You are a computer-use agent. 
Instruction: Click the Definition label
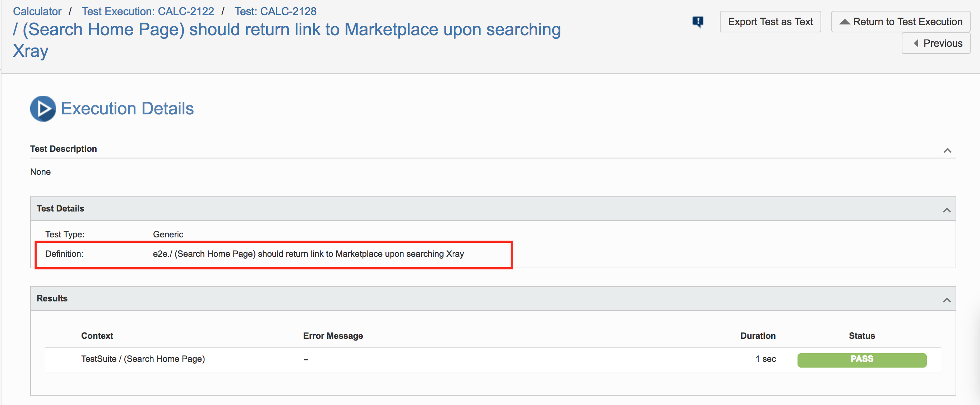pos(64,254)
